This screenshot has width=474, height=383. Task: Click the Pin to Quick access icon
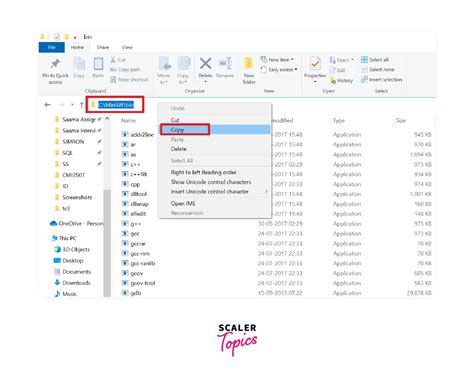(55, 64)
